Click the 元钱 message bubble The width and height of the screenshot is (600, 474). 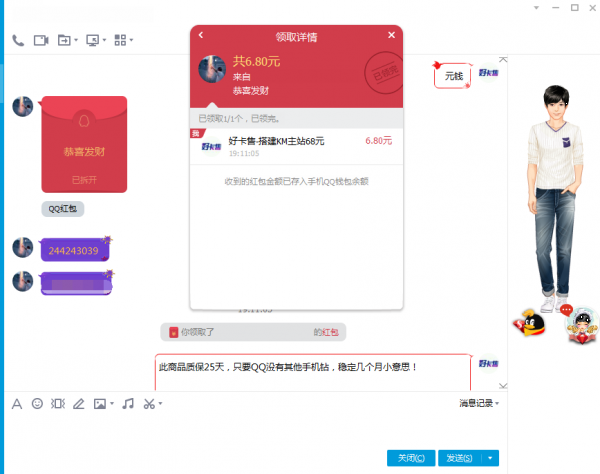pyautogui.click(x=453, y=76)
